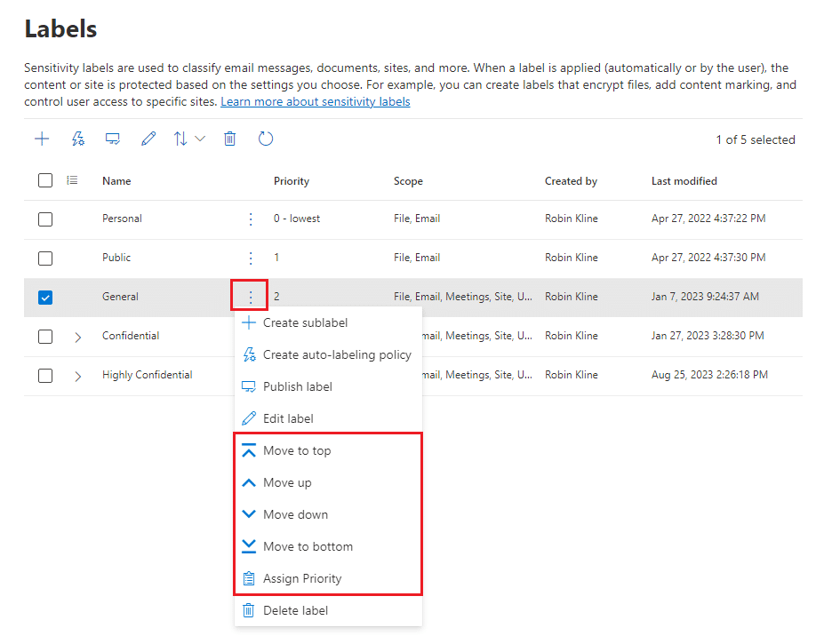Check the Personal label checkbox
Screen dimensions: 816x644
coord(45,219)
